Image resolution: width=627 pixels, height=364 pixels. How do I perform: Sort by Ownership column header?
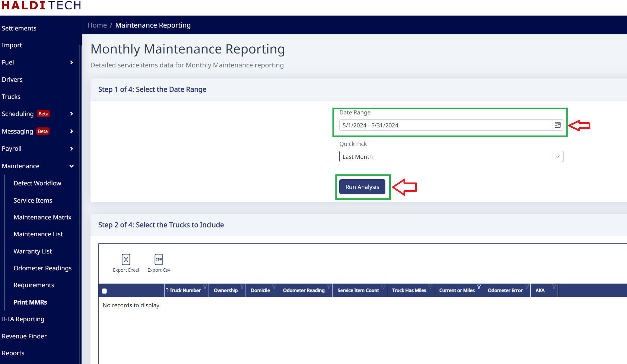click(226, 290)
